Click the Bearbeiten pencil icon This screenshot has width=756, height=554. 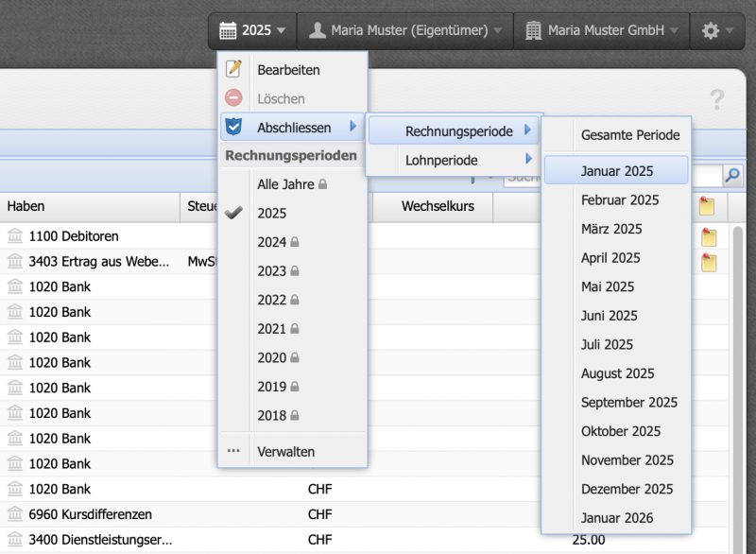click(x=232, y=69)
